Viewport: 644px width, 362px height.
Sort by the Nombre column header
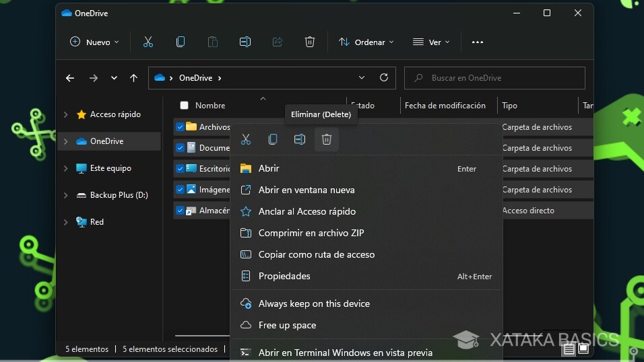coord(210,106)
